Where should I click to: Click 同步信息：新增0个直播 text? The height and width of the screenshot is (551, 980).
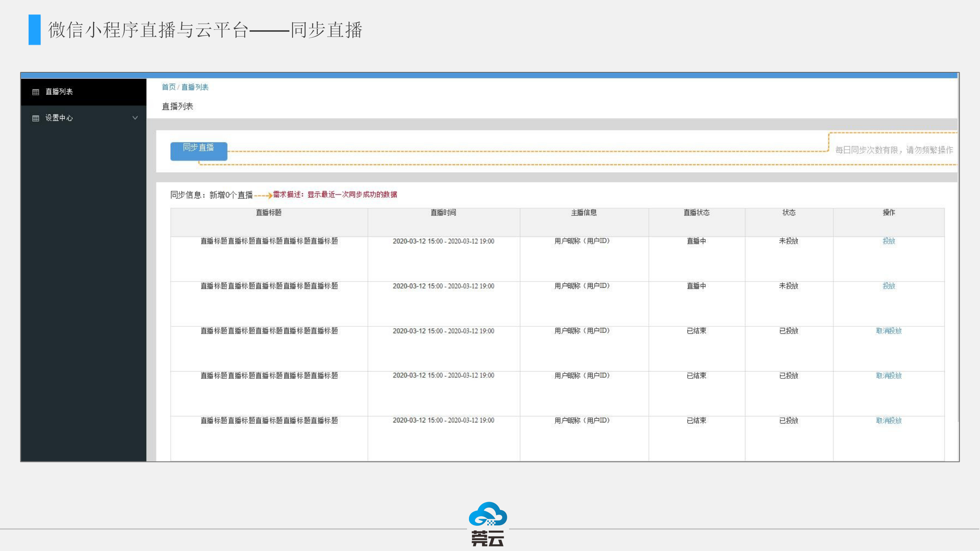pos(211,195)
